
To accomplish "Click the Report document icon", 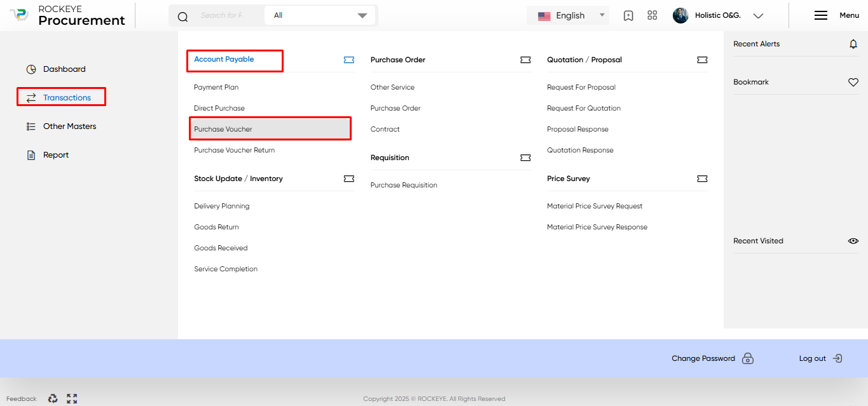I will [x=31, y=155].
